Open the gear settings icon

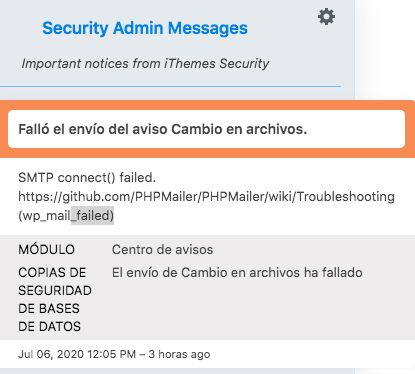[x=326, y=17]
